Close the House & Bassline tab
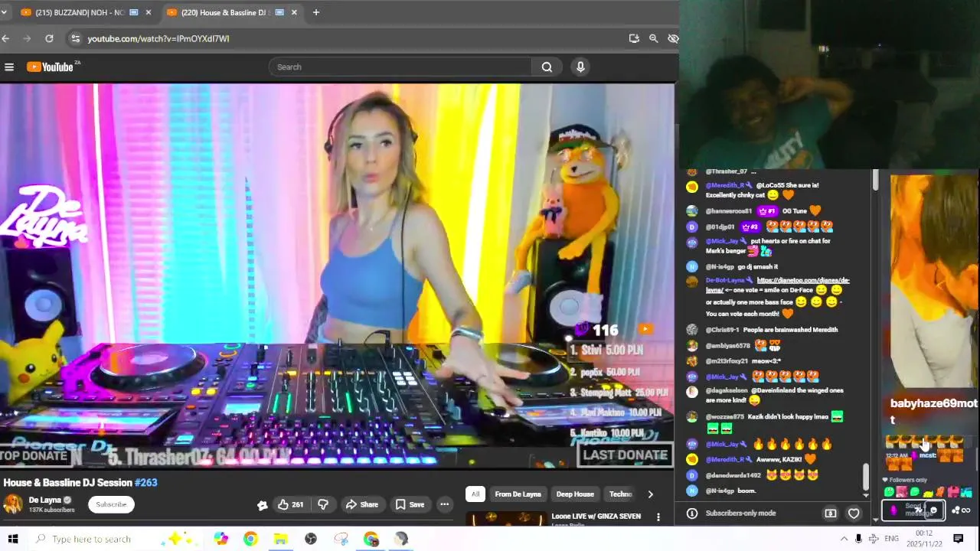 293,12
